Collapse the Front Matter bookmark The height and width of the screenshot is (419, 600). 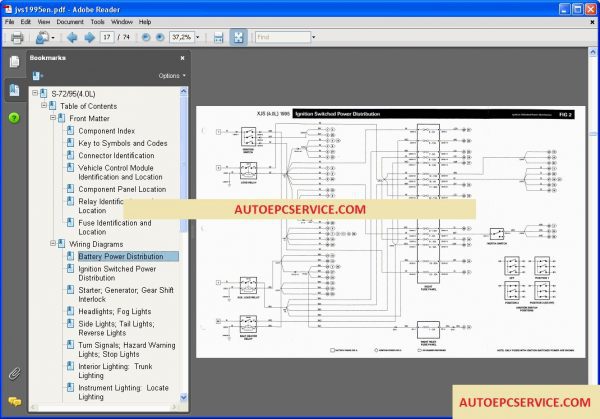point(53,118)
